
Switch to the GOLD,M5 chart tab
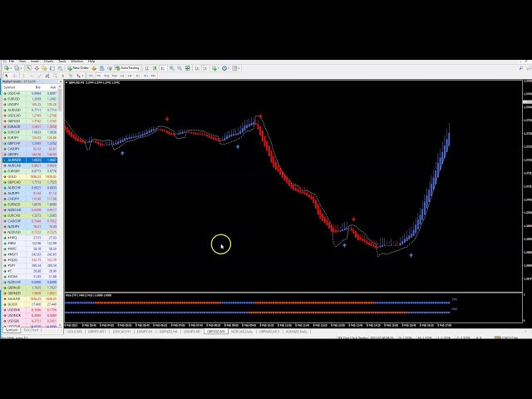pos(75,331)
